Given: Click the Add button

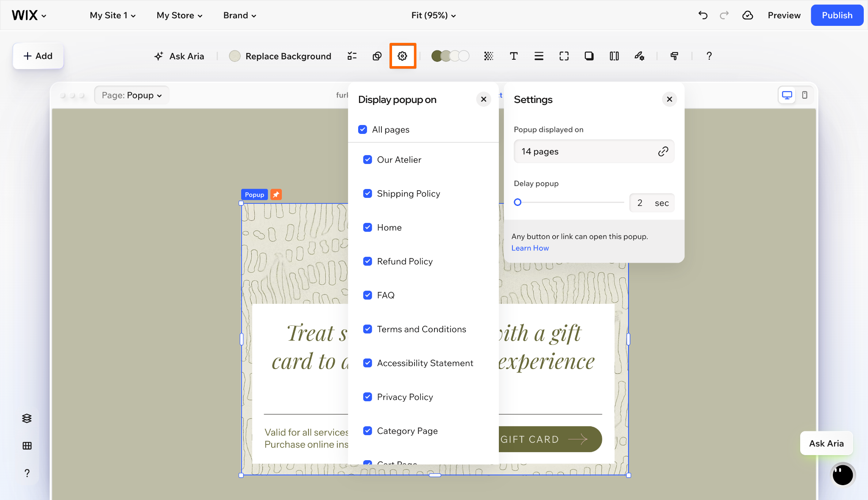Looking at the screenshot, I should [x=38, y=56].
